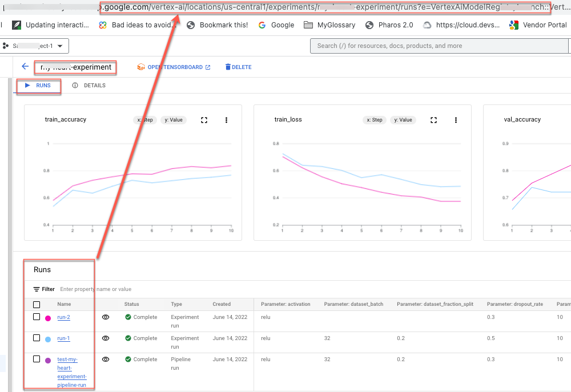571x392 pixels.
Task: Tick the run-1 row checkbox
Action: pyautogui.click(x=37, y=338)
